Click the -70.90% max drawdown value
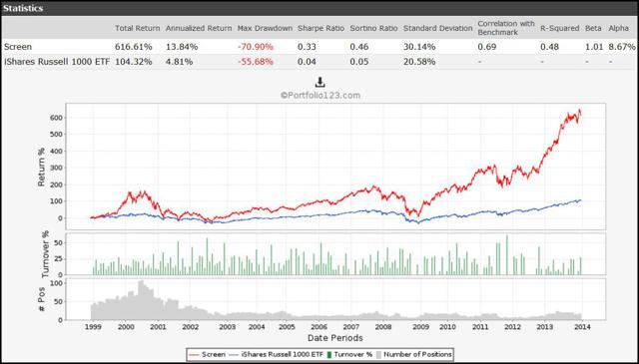 [x=256, y=47]
